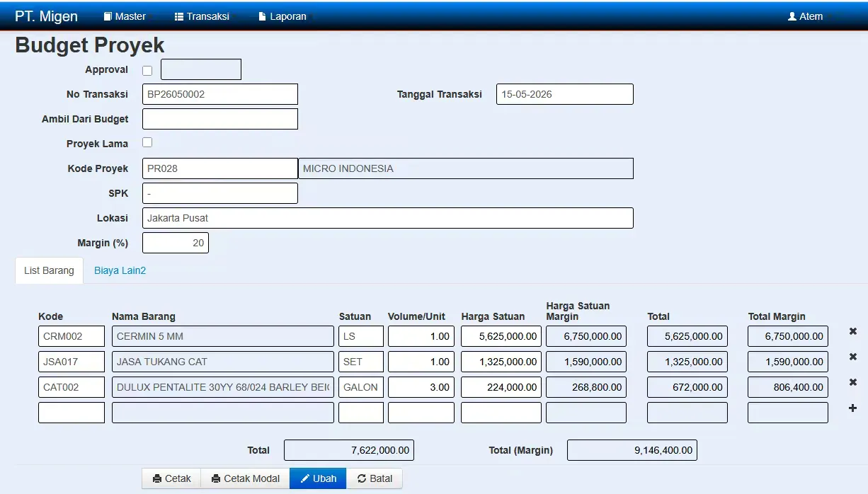The width and height of the screenshot is (868, 494).
Task: Edit Harga Satuan 5,625,000.00
Action: (501, 336)
